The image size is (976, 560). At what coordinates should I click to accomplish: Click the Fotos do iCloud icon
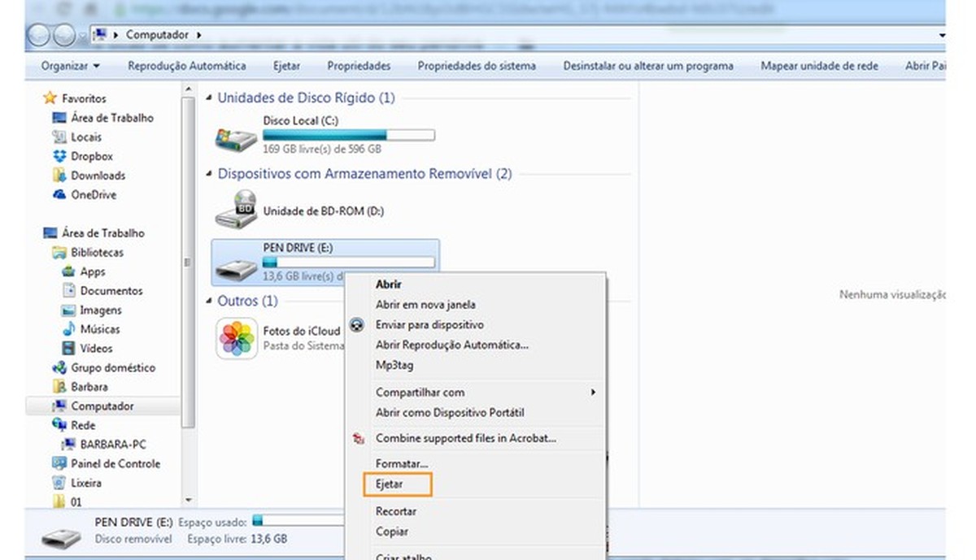(x=237, y=338)
